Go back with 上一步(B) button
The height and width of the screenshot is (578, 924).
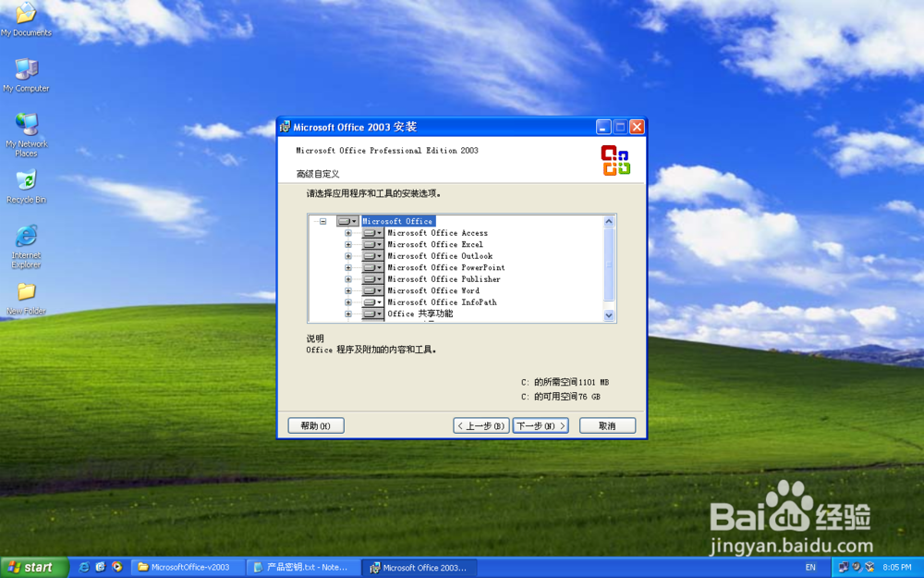click(x=480, y=425)
